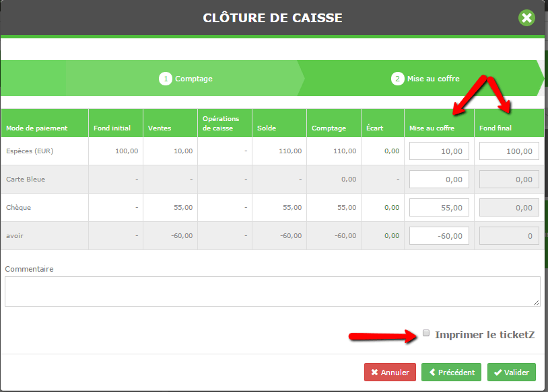Click the Fond final field for Chèque
This screenshot has height=392, width=548.
click(x=509, y=208)
